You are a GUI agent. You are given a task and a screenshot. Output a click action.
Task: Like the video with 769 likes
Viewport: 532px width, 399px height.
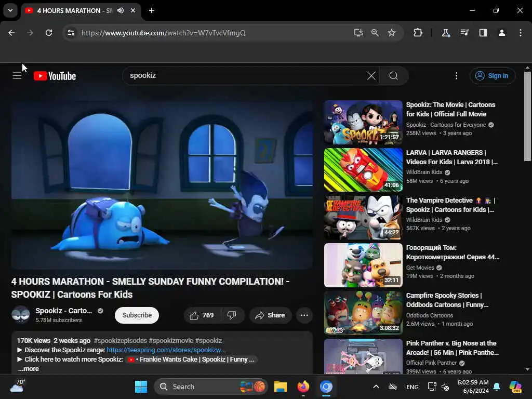pyautogui.click(x=202, y=315)
